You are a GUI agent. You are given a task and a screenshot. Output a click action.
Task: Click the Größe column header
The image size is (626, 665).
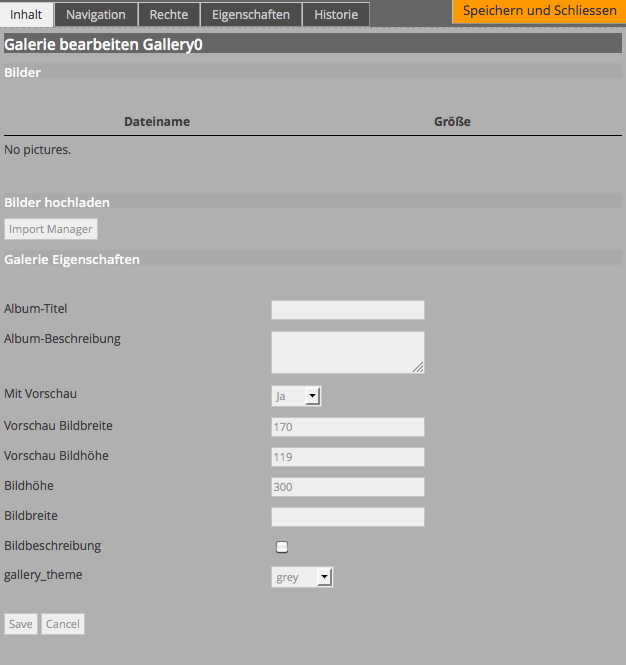(x=452, y=122)
